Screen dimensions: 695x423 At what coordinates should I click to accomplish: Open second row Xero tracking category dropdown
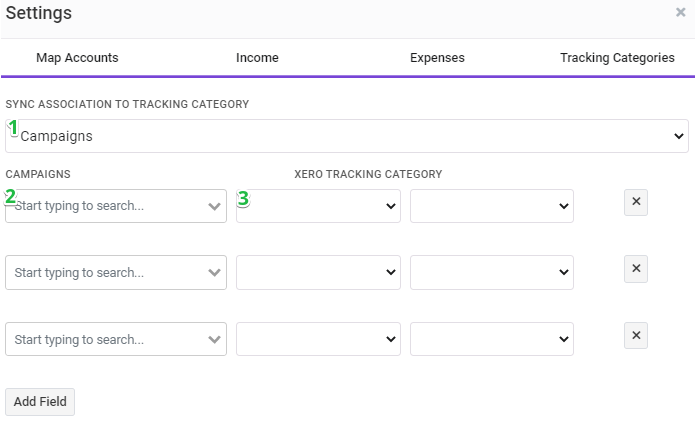[318, 273]
